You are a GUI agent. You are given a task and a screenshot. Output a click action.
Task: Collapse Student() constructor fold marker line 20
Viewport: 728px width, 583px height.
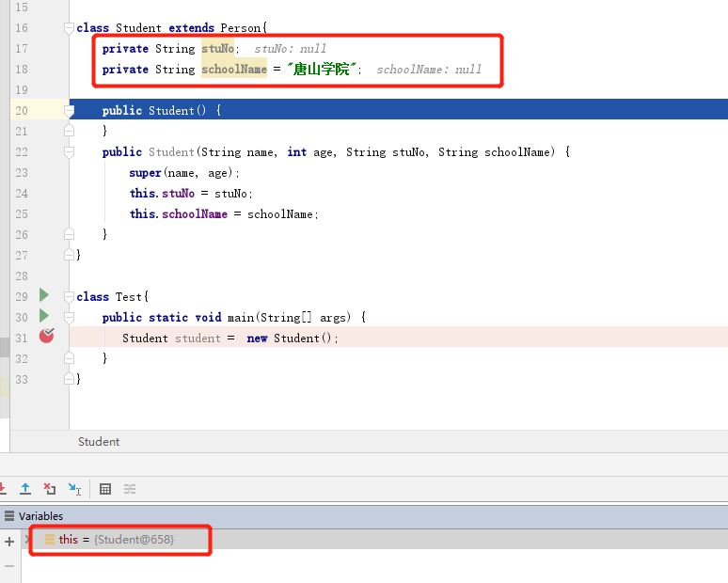click(x=69, y=111)
